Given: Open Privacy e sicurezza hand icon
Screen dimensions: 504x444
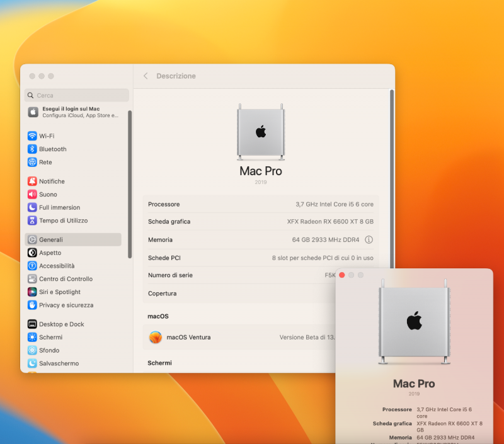Looking at the screenshot, I should click(x=32, y=305).
